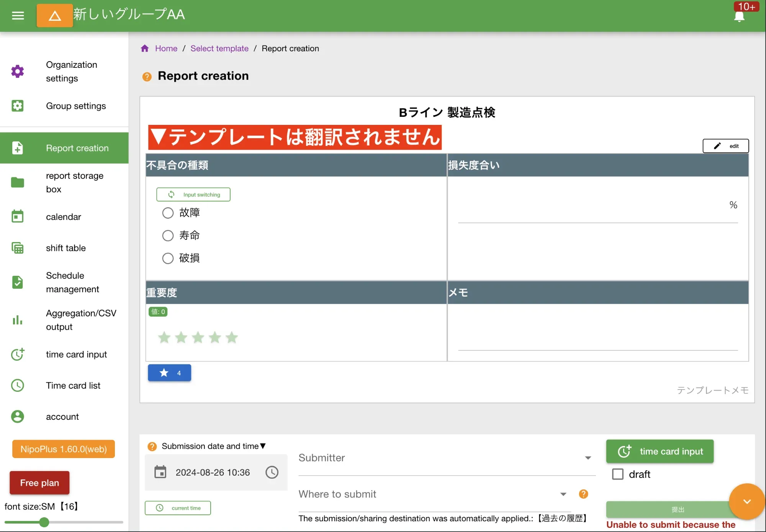Open the Report creation sidebar icon
The width and height of the screenshot is (766, 532).
pos(18,148)
